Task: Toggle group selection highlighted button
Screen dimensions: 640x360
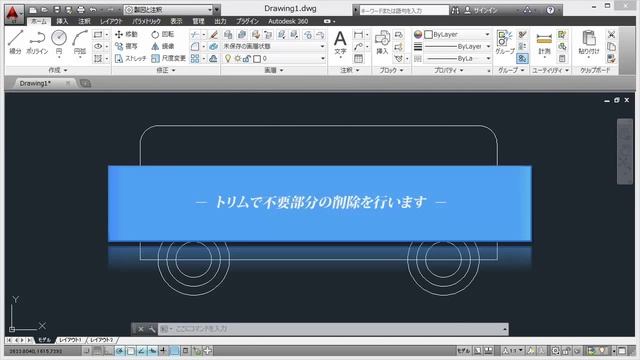Action: (x=522, y=59)
